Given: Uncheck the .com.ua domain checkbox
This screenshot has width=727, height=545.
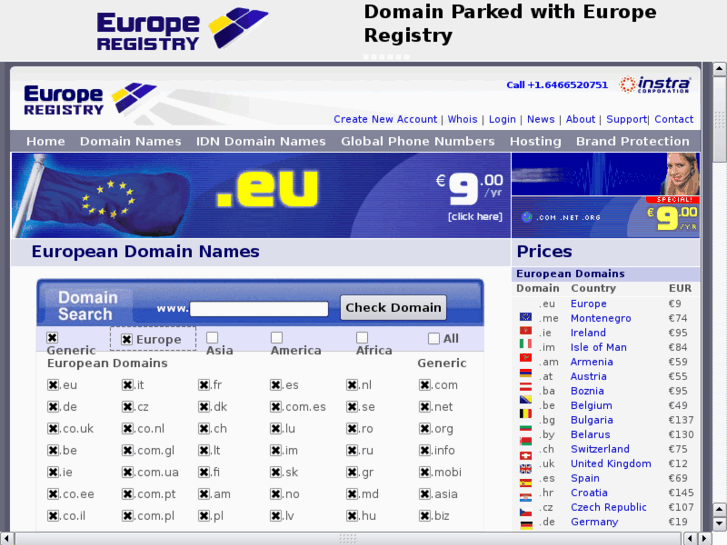Looking at the screenshot, I should 128,472.
